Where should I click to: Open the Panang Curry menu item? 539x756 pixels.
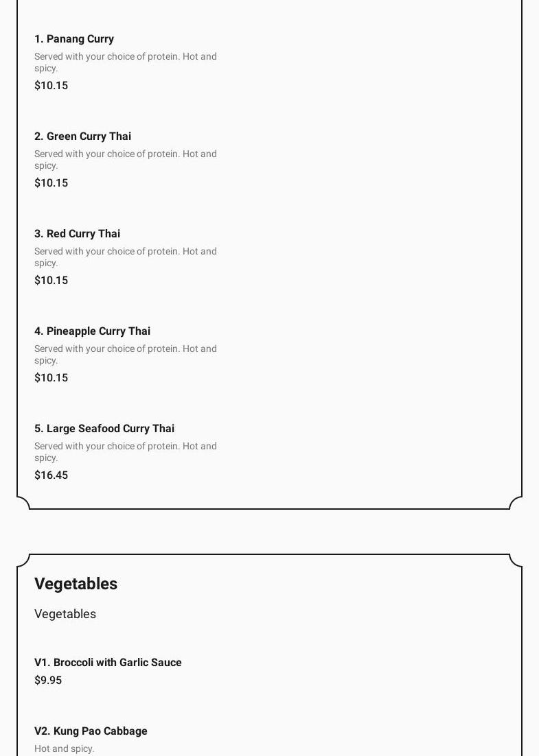tap(74, 39)
